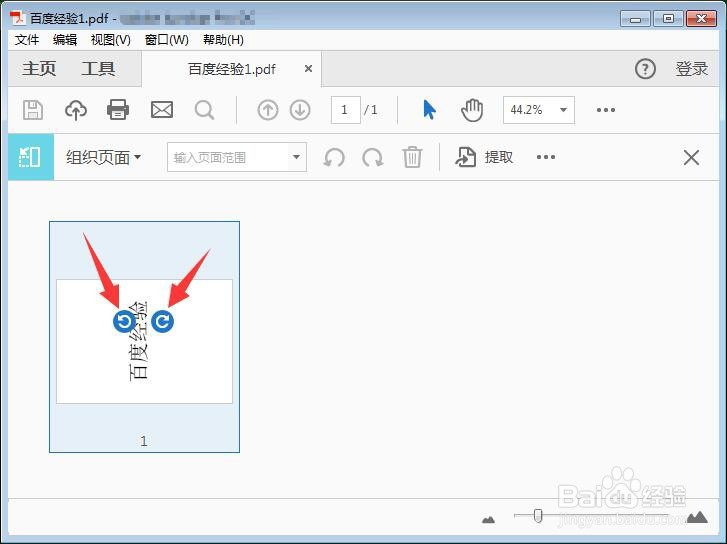Click small mountains zoom-out thumbnail icon

pos(488,519)
